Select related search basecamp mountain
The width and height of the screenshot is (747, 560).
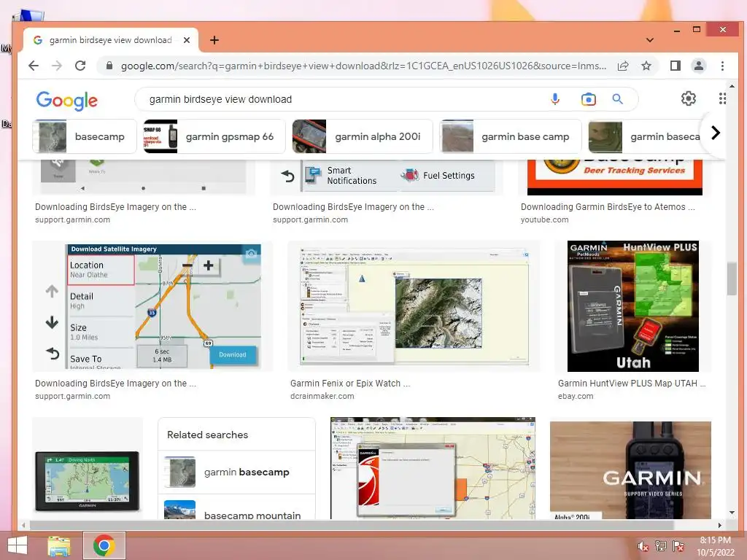[237, 508]
